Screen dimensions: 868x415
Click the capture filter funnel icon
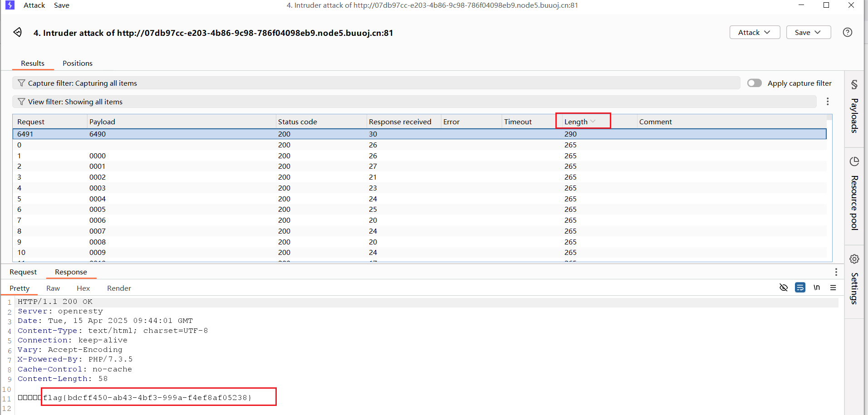tap(21, 83)
